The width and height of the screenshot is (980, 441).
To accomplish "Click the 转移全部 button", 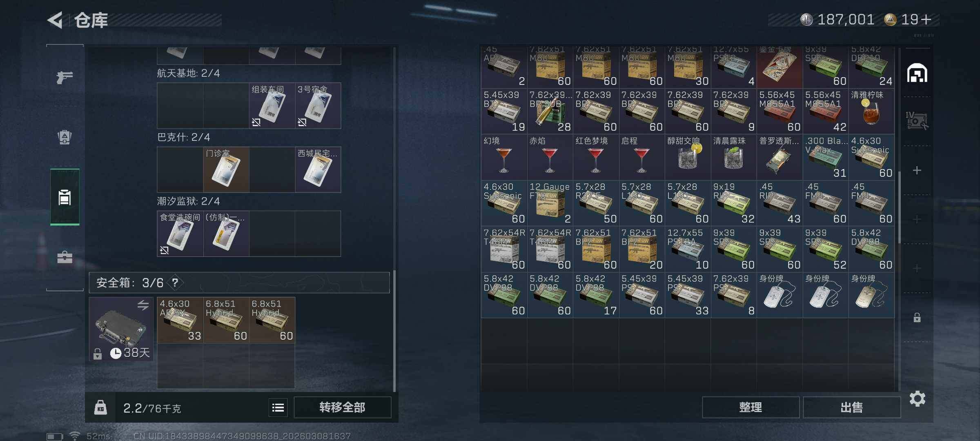I will pyautogui.click(x=342, y=408).
